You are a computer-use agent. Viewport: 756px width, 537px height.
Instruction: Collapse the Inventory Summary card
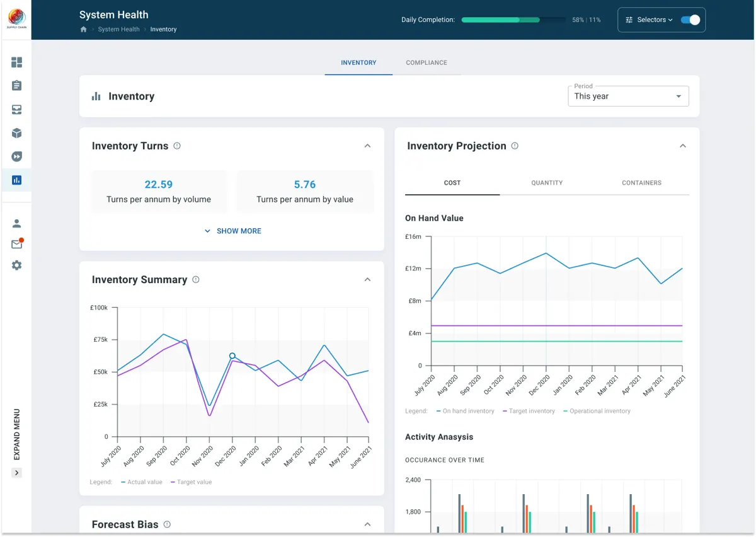[x=368, y=279]
